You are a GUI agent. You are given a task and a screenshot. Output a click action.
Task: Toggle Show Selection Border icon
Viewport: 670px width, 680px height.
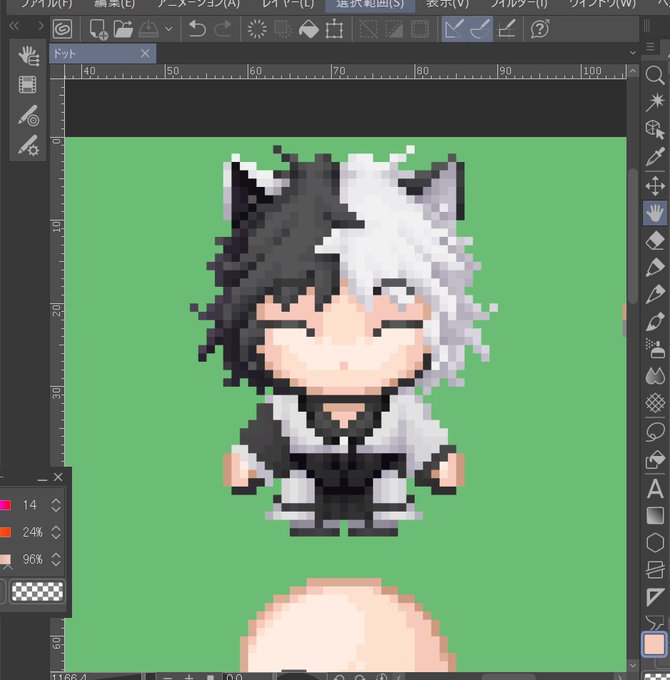coord(420,29)
